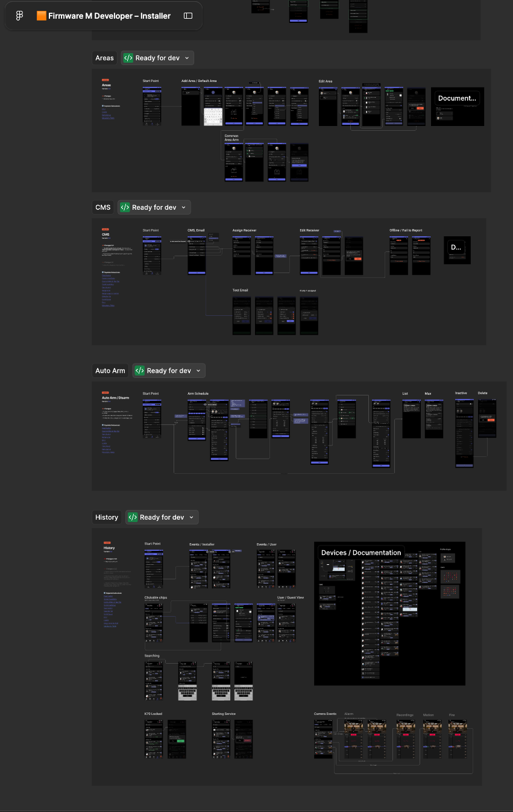Click the file title Firmware M Developer – Installer

[x=103, y=16]
